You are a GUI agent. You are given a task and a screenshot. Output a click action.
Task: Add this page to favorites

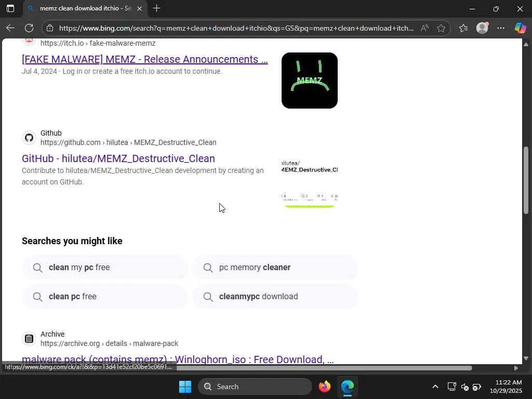click(441, 28)
